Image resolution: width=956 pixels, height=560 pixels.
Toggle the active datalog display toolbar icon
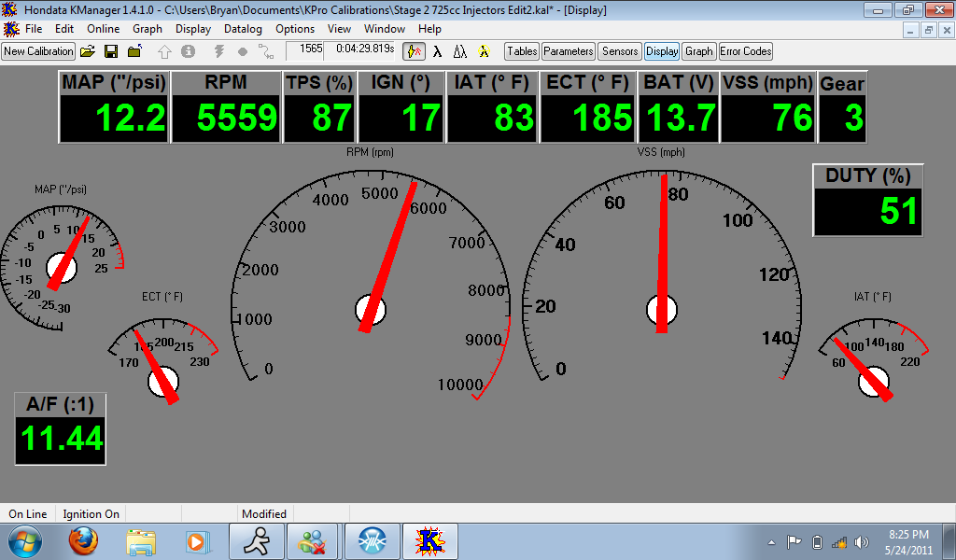click(x=414, y=51)
